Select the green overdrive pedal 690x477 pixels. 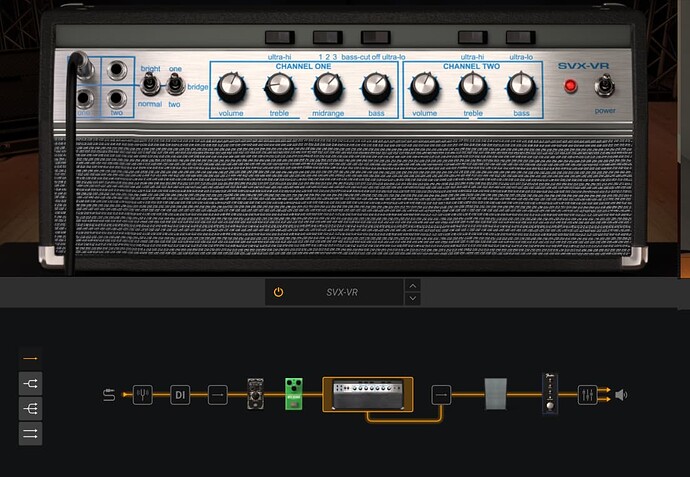294,394
